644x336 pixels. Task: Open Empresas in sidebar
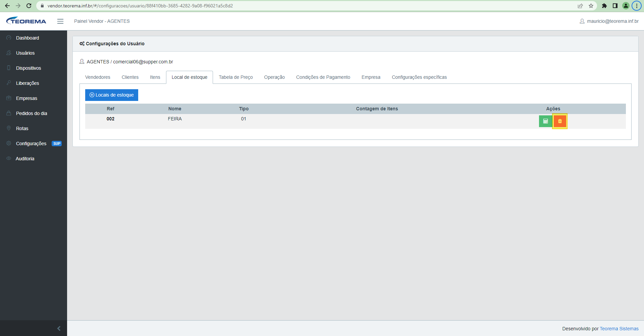click(x=34, y=98)
